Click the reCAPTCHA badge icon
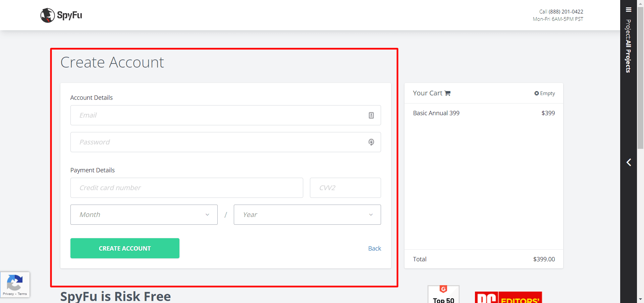The image size is (644, 303). pyautogui.click(x=15, y=283)
